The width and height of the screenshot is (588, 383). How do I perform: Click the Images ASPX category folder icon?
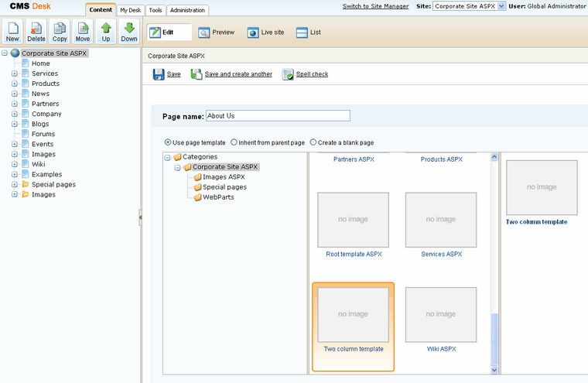pyautogui.click(x=197, y=177)
